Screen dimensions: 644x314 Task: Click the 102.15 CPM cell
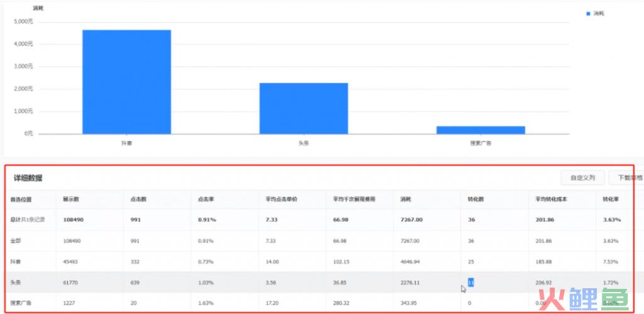click(x=341, y=262)
